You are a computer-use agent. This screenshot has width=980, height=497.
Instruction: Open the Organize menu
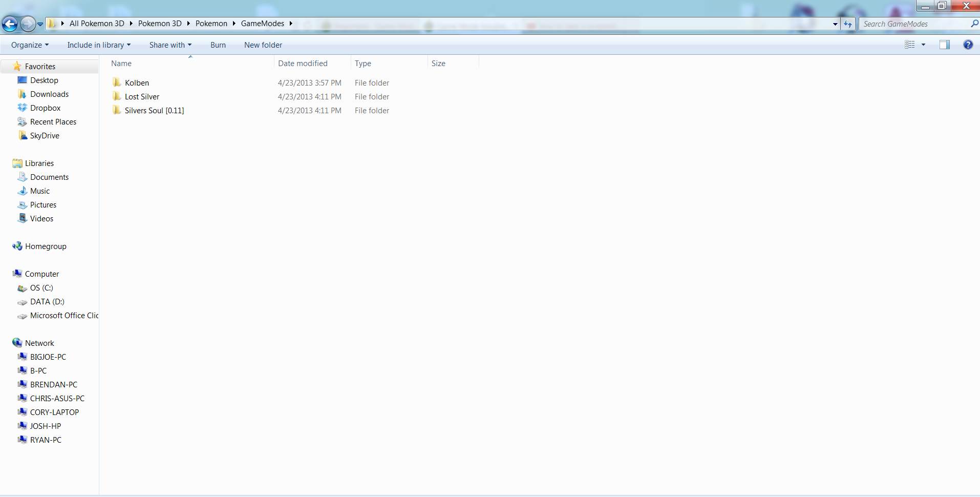[30, 45]
